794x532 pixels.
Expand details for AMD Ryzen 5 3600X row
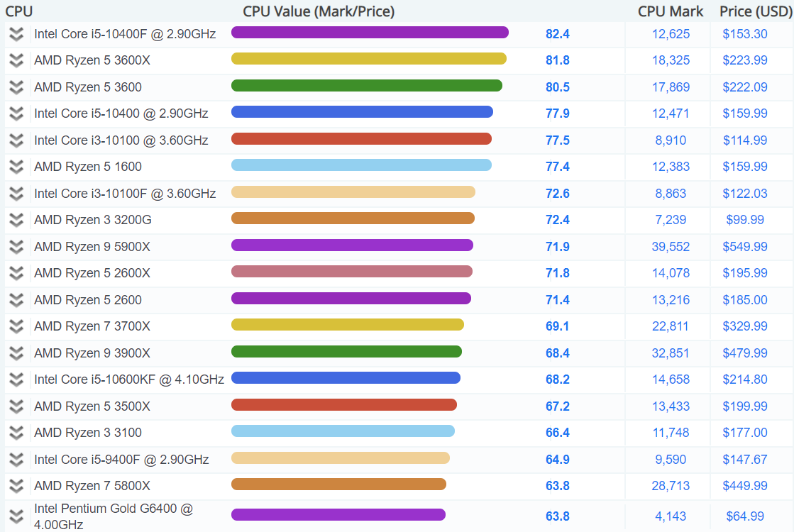click(16, 61)
